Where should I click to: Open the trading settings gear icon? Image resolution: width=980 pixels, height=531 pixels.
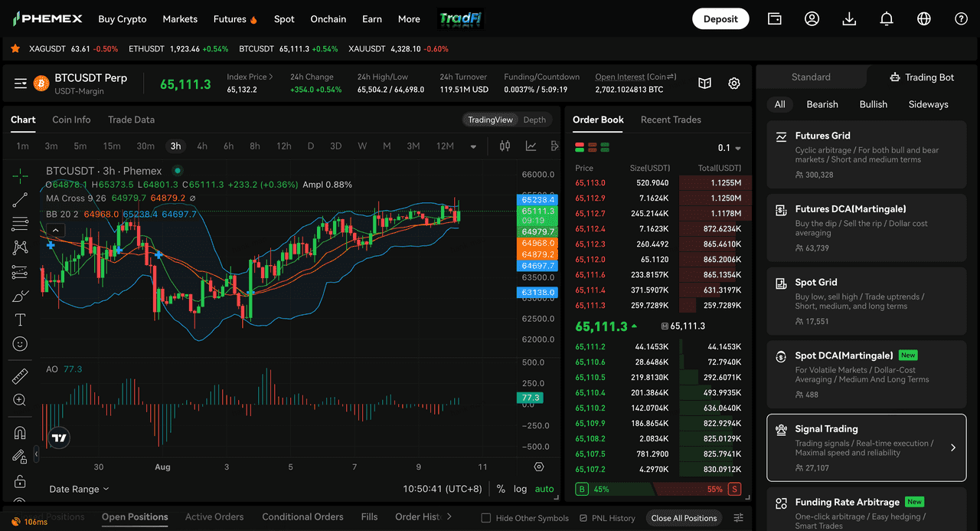(734, 83)
